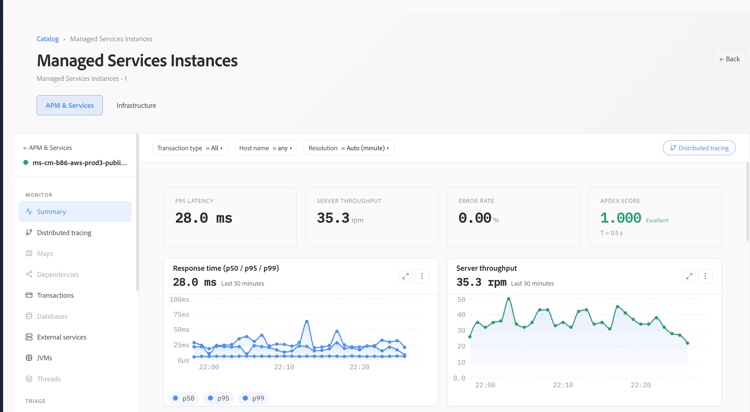The width and height of the screenshot is (750, 412).
Task: Open the Transactions sidebar item
Action: click(75, 295)
